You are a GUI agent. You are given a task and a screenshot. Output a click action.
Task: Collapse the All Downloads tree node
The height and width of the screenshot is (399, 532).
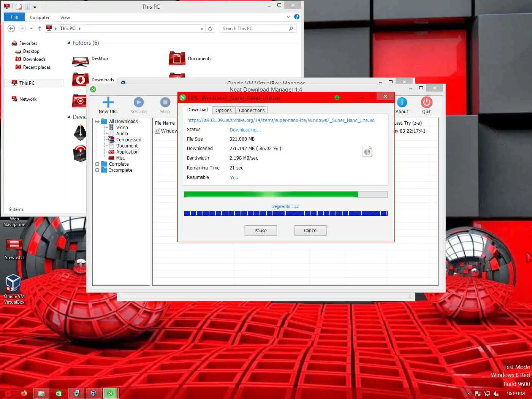click(97, 122)
